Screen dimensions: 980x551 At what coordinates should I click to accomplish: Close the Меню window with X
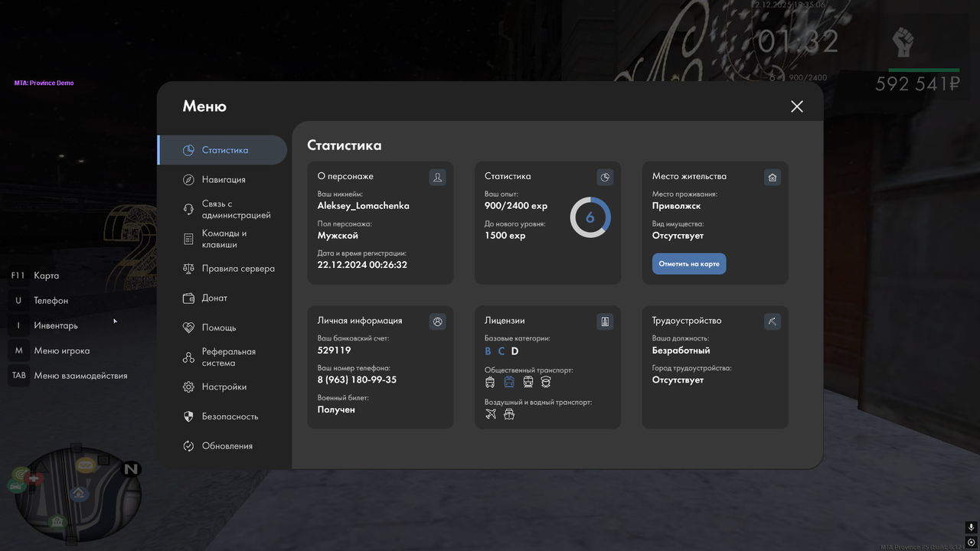[x=797, y=106]
